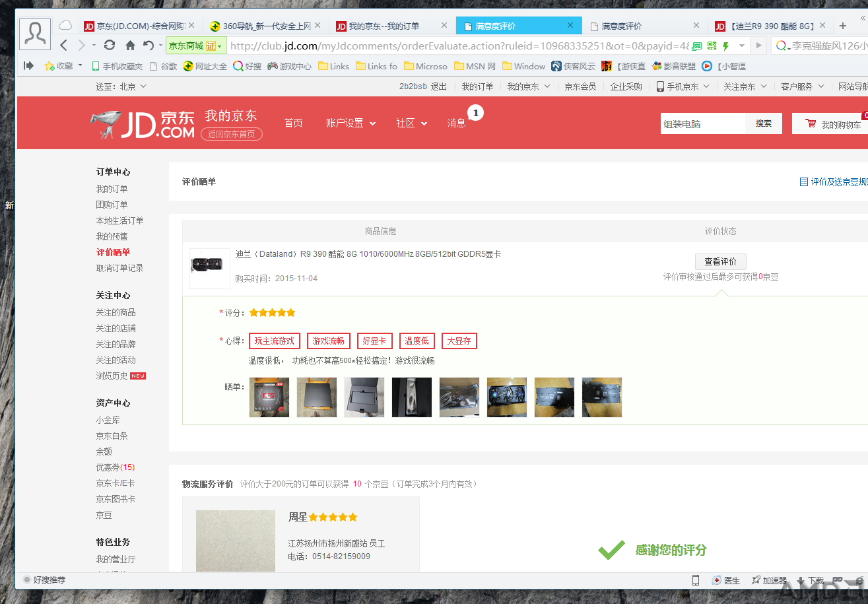This screenshot has height=604, width=868.
Task: Go back with the browser back arrow
Action: pos(64,46)
